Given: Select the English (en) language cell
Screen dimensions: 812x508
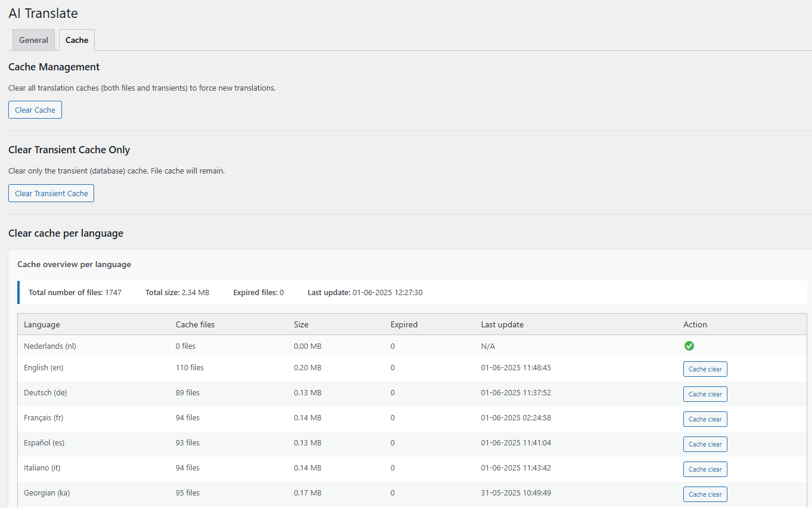Looking at the screenshot, I should pyautogui.click(x=43, y=367).
